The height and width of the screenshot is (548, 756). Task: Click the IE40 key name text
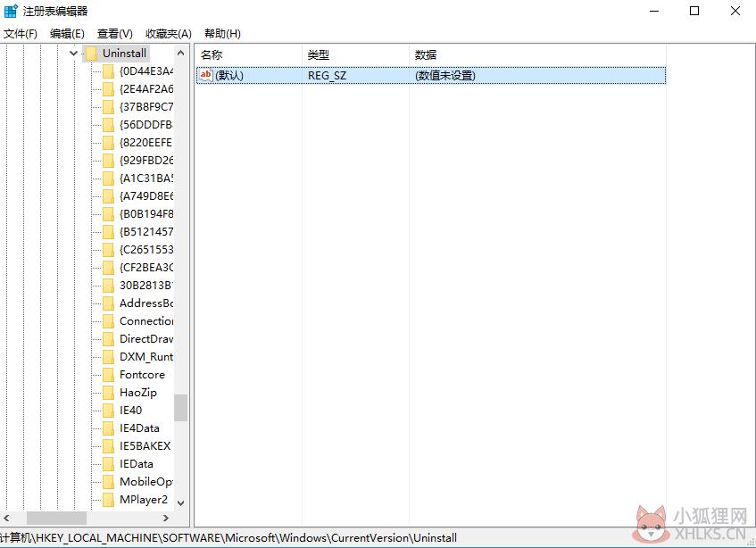130,411
